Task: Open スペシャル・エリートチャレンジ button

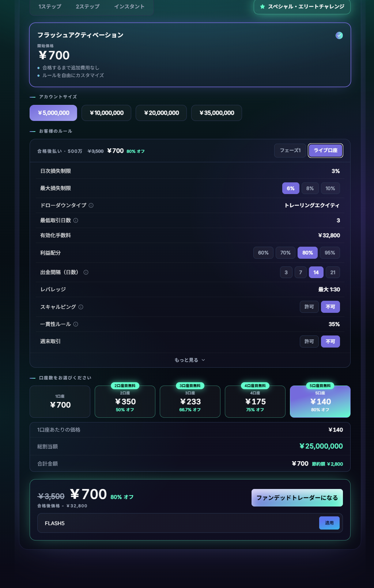Action: coord(302,7)
